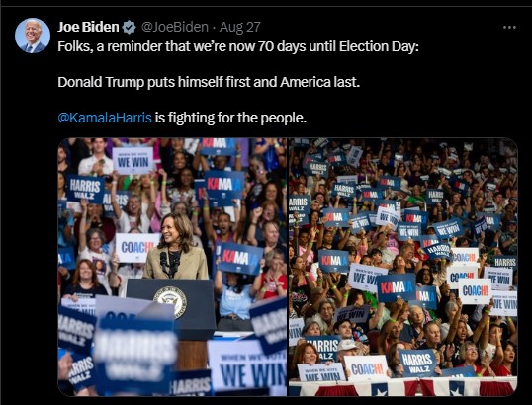
Task: Click the vice presidential seal on the podium
Action: pos(170,301)
